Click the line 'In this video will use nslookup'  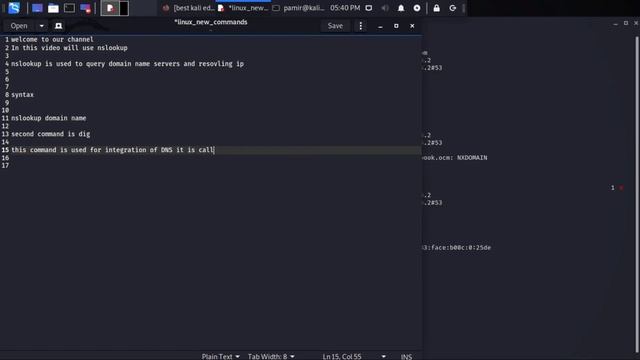click(x=69, y=48)
